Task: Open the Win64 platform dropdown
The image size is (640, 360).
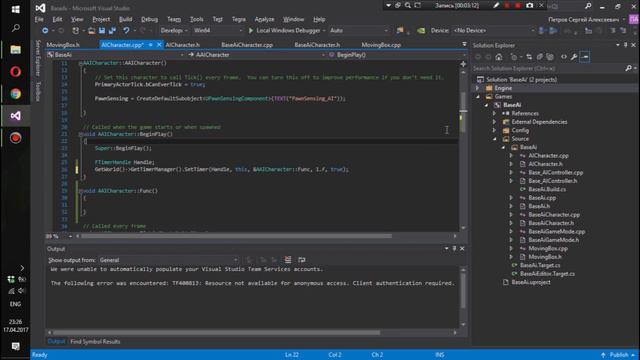Action: 218,31
